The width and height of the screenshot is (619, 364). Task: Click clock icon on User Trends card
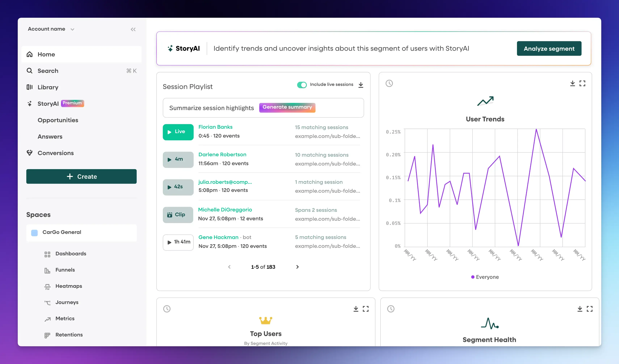tap(389, 83)
